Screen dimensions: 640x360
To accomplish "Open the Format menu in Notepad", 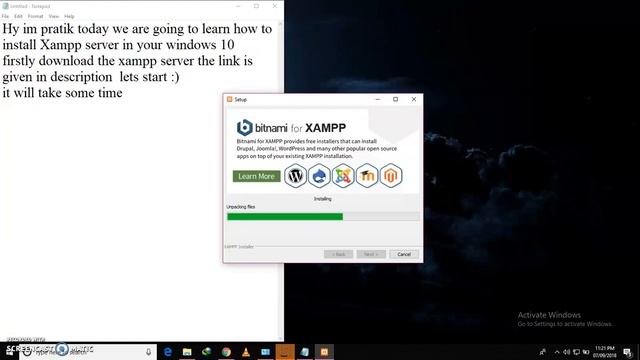I will click(x=36, y=16).
